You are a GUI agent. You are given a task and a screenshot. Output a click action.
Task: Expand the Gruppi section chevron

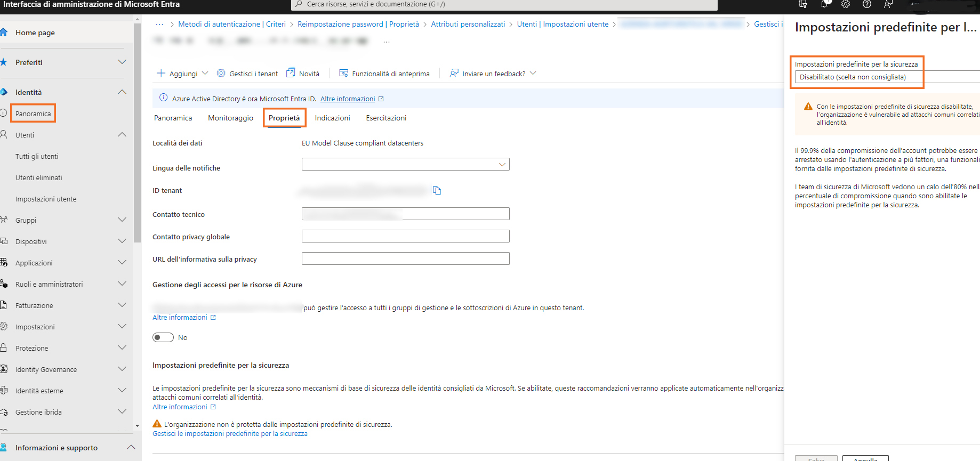click(x=122, y=220)
